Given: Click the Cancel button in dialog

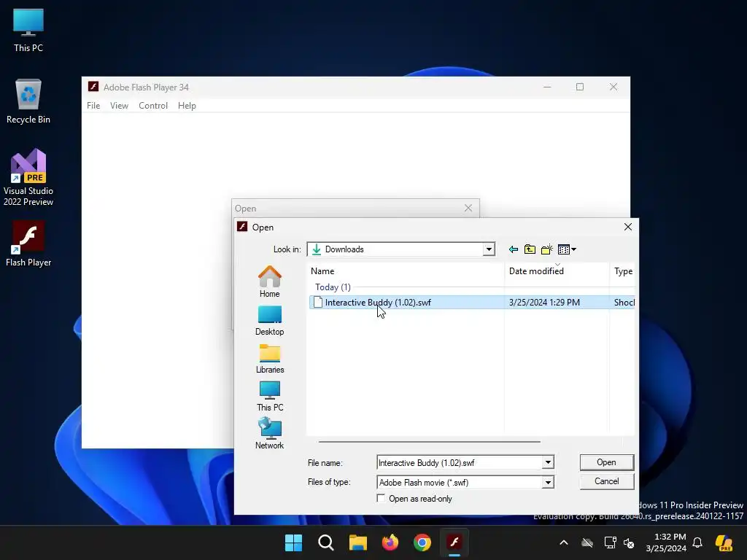Looking at the screenshot, I should (x=606, y=481).
